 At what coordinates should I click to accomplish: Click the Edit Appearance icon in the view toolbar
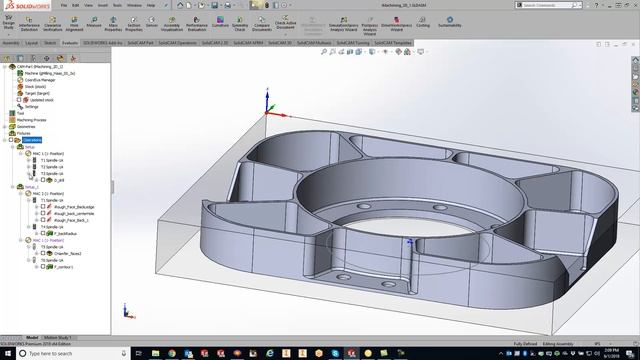[x=398, y=52]
